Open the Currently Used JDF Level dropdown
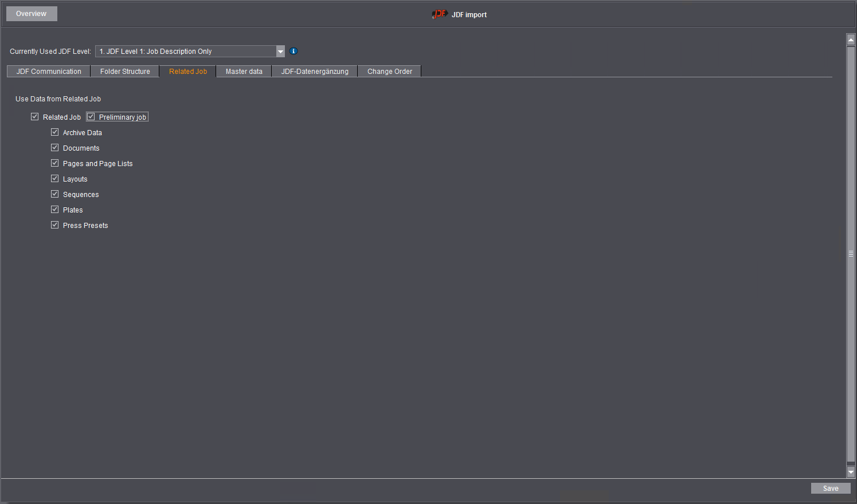857x504 pixels. (280, 51)
